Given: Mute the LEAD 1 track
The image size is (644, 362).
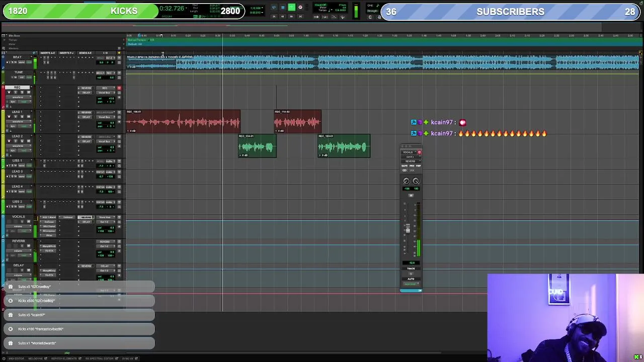Looking at the screenshot, I should (29, 117).
